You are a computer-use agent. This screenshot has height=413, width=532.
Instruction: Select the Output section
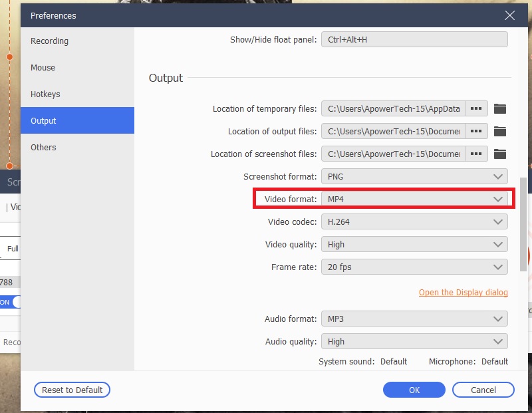pyautogui.click(x=77, y=120)
